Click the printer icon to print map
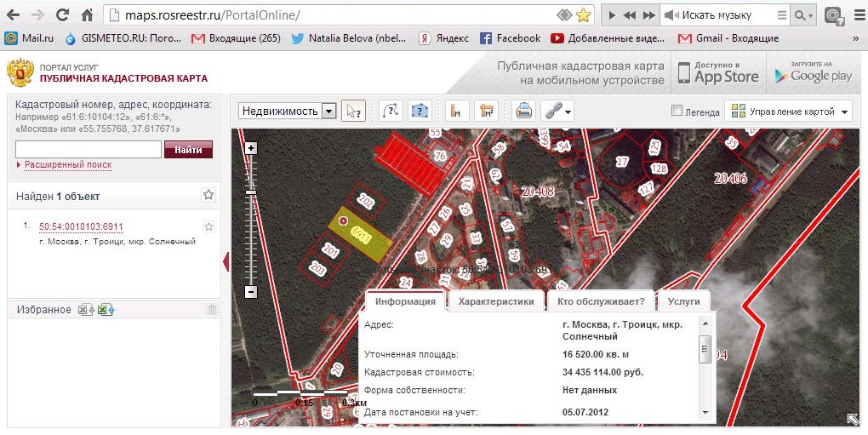The width and height of the screenshot is (868, 435). (523, 112)
